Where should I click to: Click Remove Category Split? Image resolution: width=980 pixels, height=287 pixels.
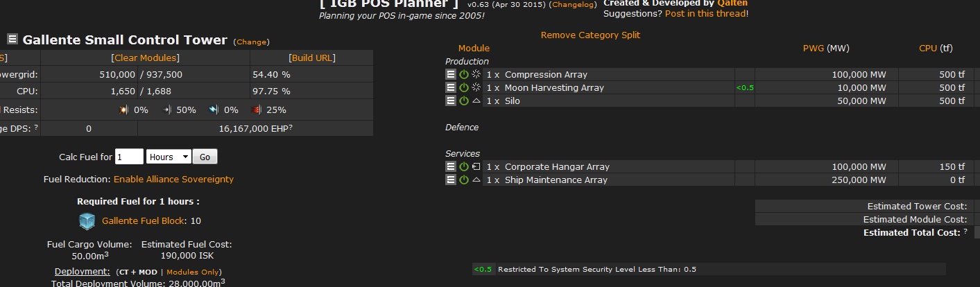click(x=590, y=35)
